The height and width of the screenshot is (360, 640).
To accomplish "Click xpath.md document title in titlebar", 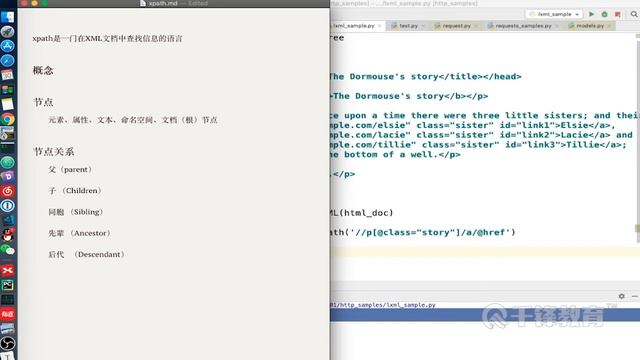I will (x=163, y=3).
